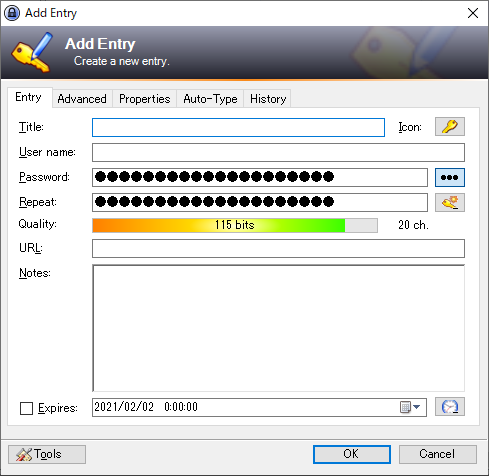
Task: Toggle password visibility with dots button
Action: 450,177
